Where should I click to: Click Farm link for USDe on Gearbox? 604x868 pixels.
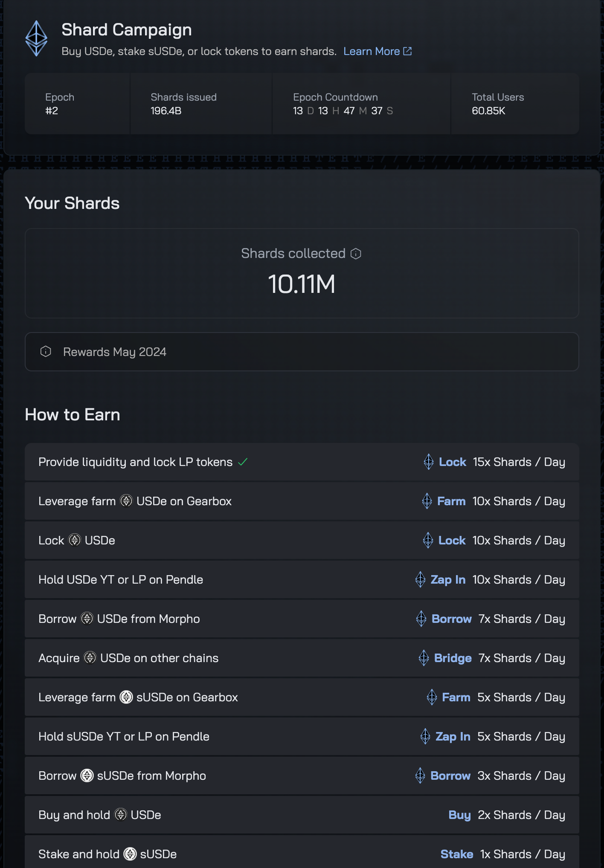[x=451, y=501]
